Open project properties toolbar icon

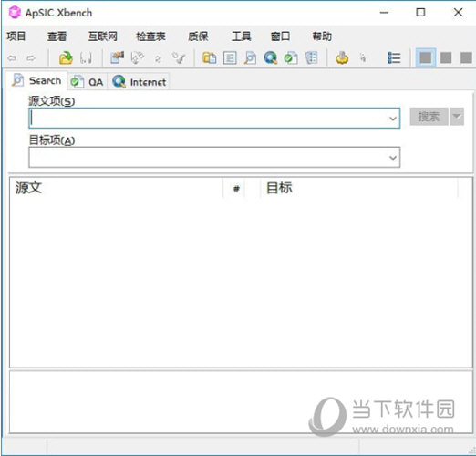pos(117,57)
